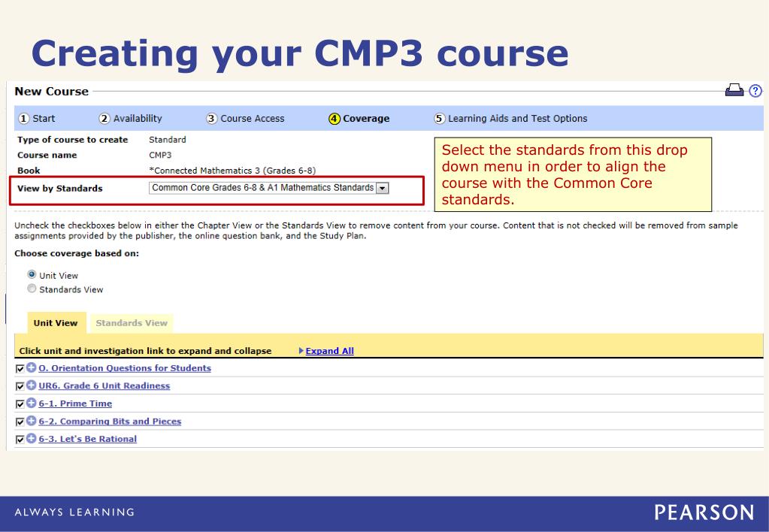769x532 pixels.
Task: Select step 4 Coverage
Action: pyautogui.click(x=359, y=118)
